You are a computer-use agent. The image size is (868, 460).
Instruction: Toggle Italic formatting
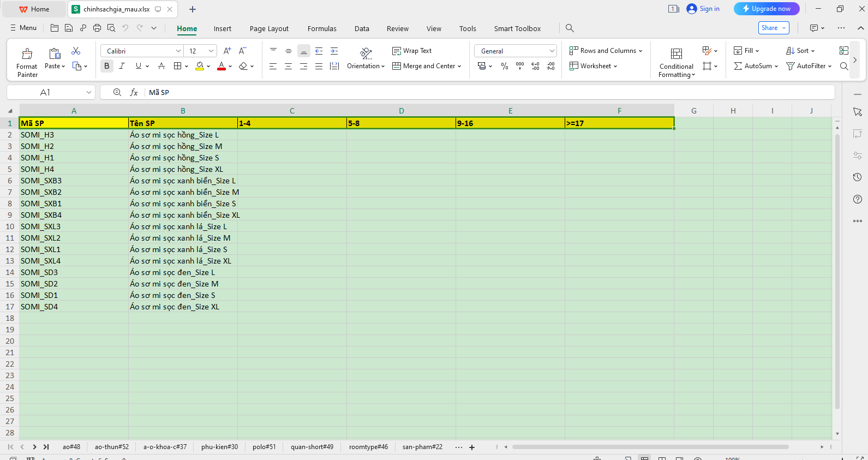coord(122,66)
